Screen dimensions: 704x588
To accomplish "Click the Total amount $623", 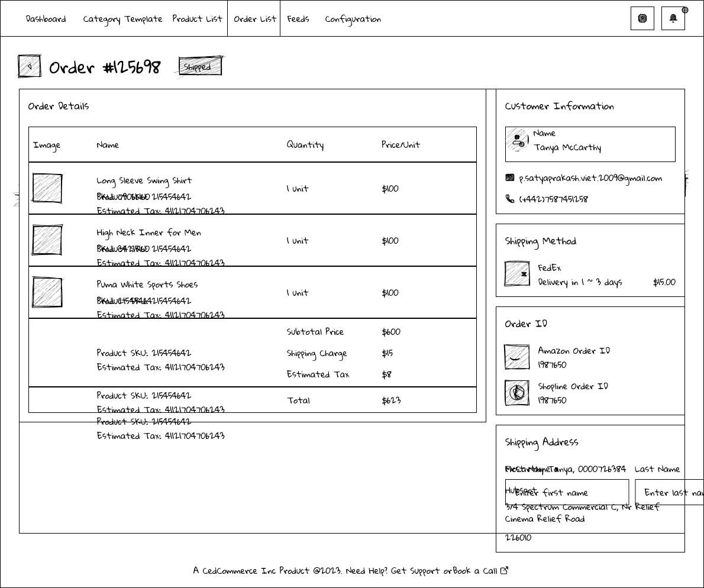I will coord(391,400).
